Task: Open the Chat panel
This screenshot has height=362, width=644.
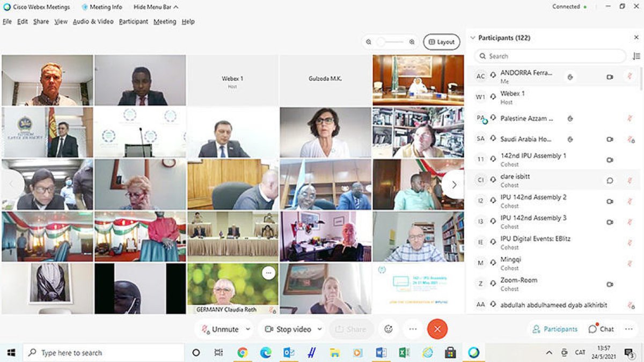Action: (x=601, y=329)
